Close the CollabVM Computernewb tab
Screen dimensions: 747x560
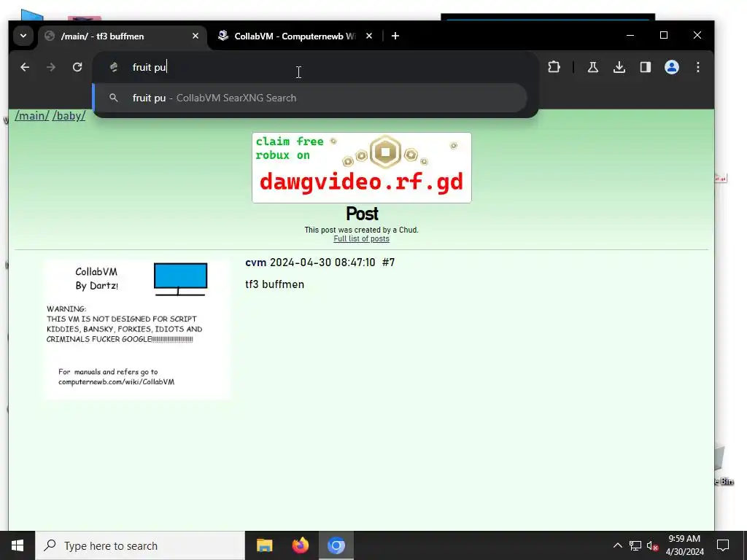tap(368, 36)
